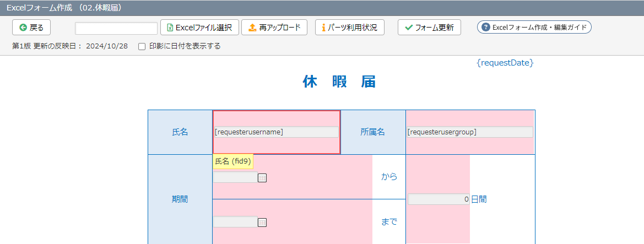The width and height of the screenshot is (644, 244).
Task: Click the まで text label
Action: [x=389, y=222]
